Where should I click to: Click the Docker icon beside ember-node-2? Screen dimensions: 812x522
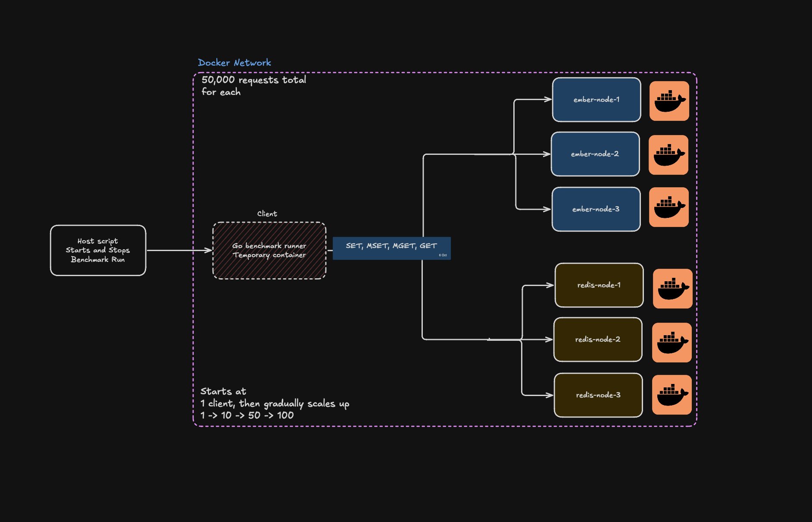tap(668, 155)
